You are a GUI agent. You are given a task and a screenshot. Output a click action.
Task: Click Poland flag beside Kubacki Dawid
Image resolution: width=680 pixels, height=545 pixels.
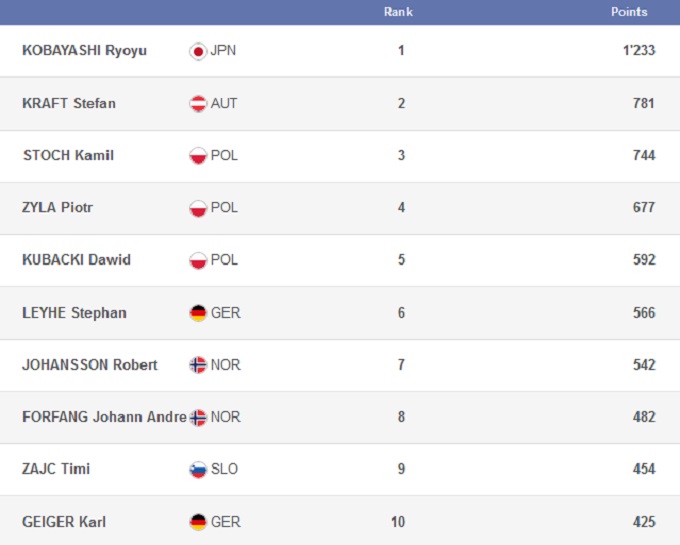pyautogui.click(x=198, y=260)
